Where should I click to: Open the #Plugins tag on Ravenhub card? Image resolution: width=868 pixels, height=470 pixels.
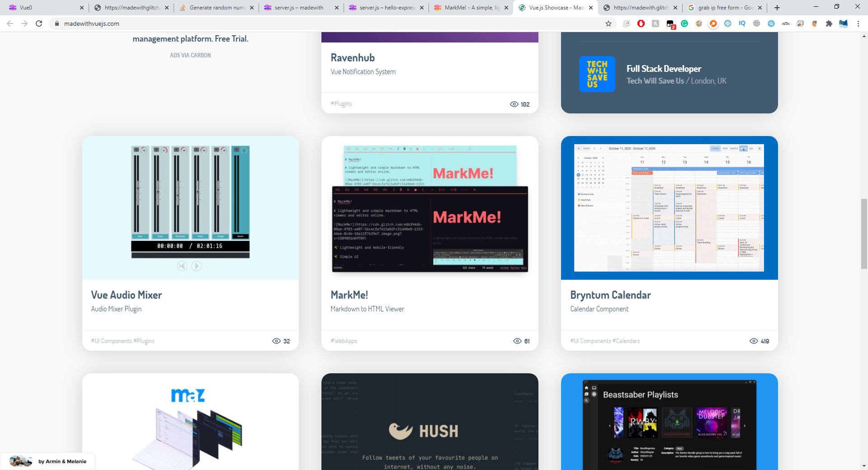(x=341, y=103)
